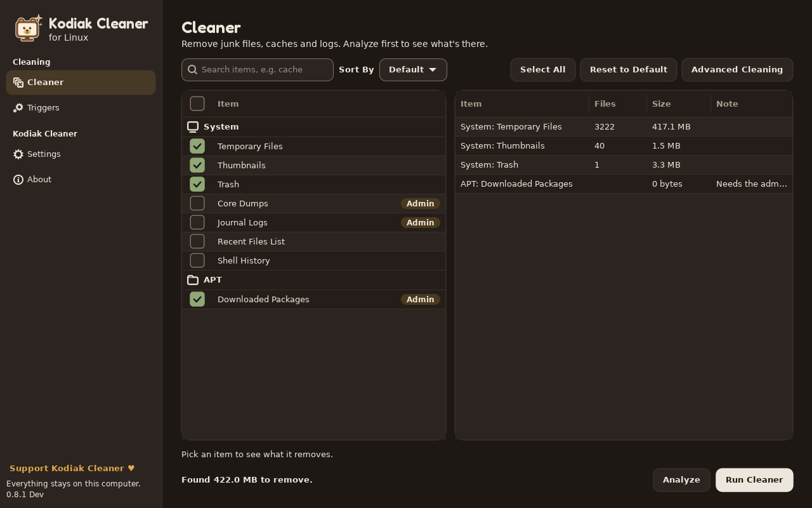The width and height of the screenshot is (812, 508).
Task: Select the APT: Downloaded Packages result row
Action: (624, 184)
